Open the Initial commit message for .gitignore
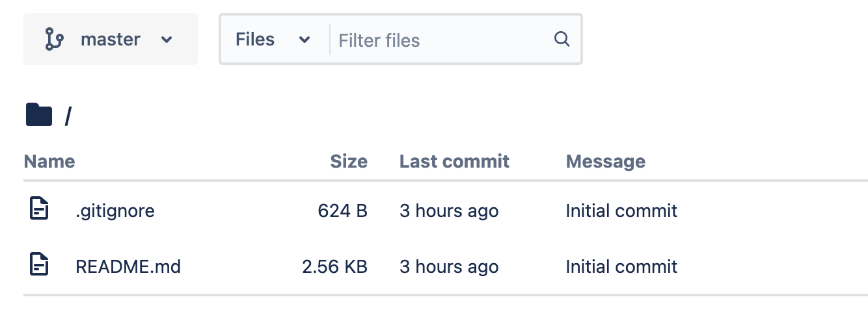 point(621,211)
